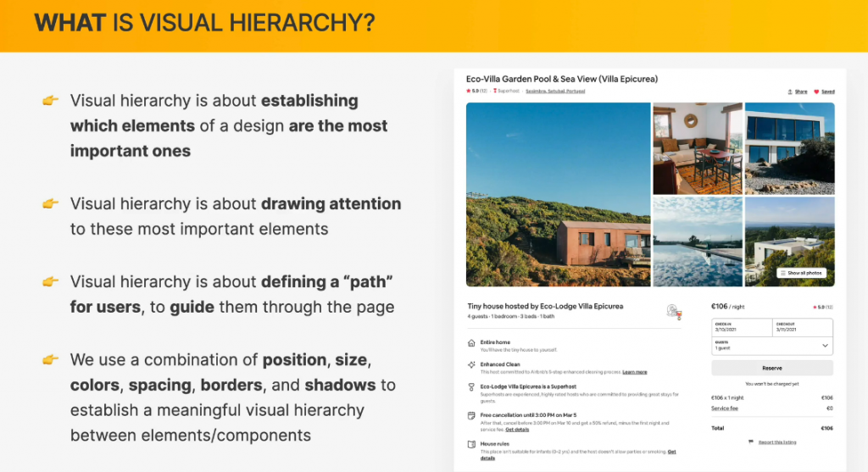Image resolution: width=868 pixels, height=472 pixels.
Task: Open the infinity pool photo thumbnail
Action: coord(697,242)
